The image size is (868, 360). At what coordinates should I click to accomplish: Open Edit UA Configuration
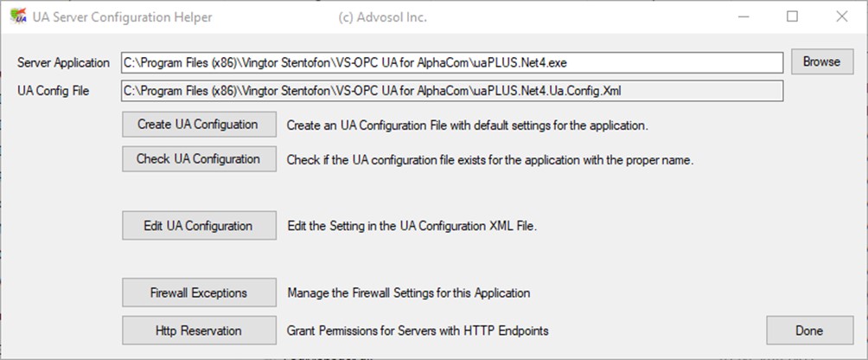click(198, 226)
